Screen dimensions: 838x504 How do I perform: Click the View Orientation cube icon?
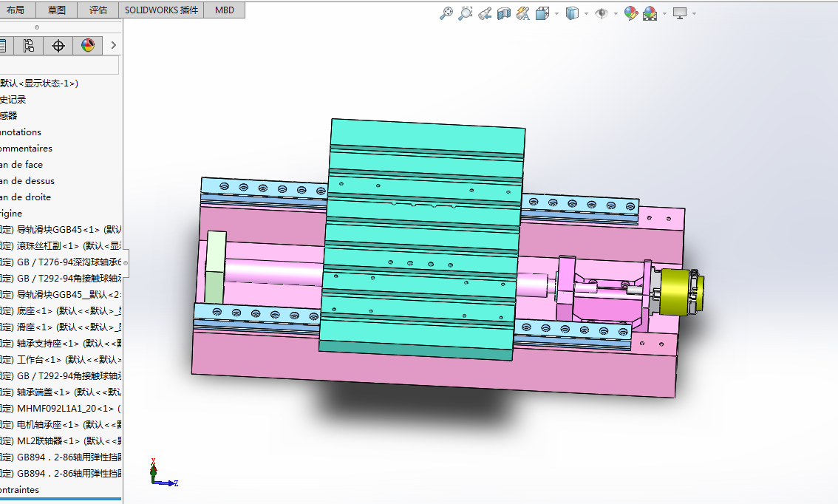click(542, 13)
